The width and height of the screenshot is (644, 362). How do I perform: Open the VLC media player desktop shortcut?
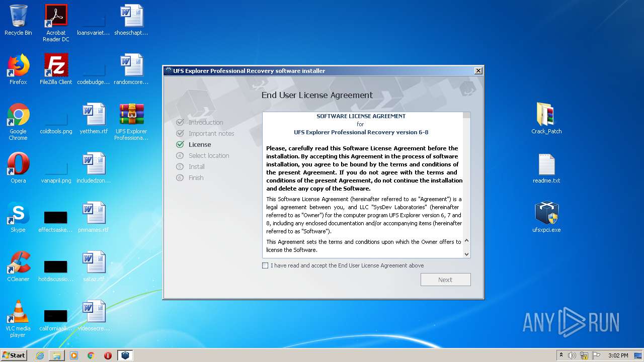(18, 319)
